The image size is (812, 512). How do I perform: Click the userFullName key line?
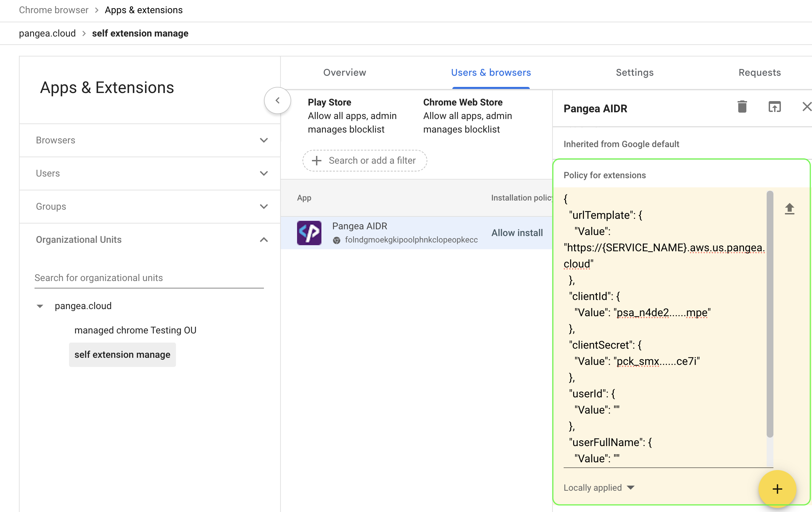(x=610, y=443)
